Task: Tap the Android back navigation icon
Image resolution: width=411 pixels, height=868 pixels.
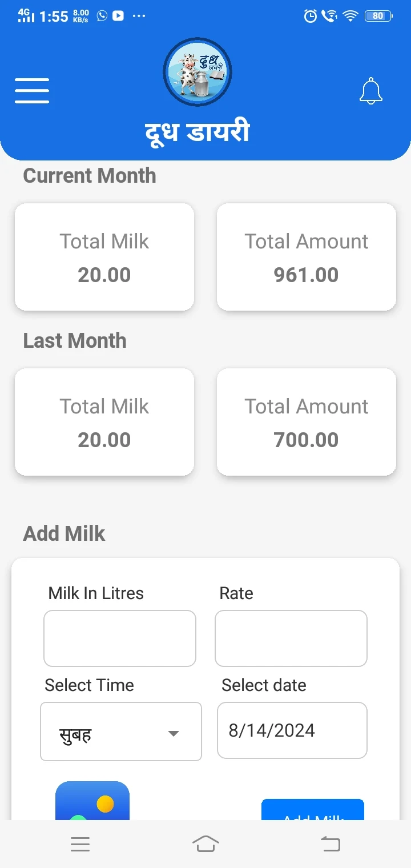Action: 331,843
